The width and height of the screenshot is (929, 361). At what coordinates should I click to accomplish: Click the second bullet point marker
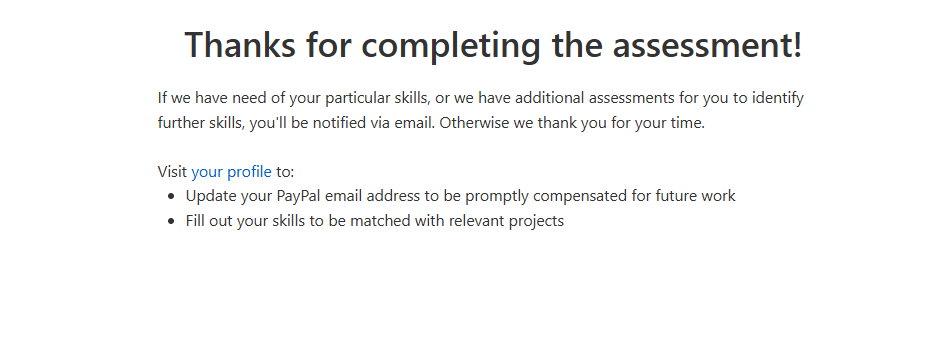pos(172,221)
